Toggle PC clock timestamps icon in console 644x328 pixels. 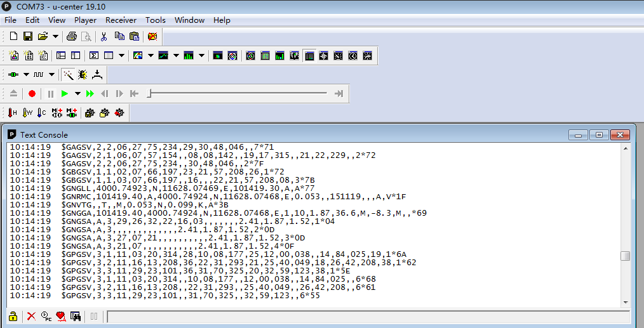pos(46,316)
